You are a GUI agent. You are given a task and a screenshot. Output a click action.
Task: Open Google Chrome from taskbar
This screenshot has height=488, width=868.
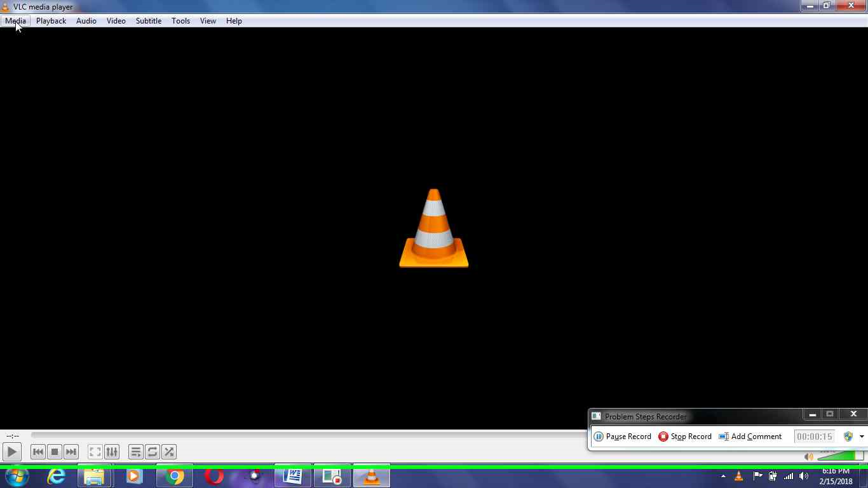174,476
